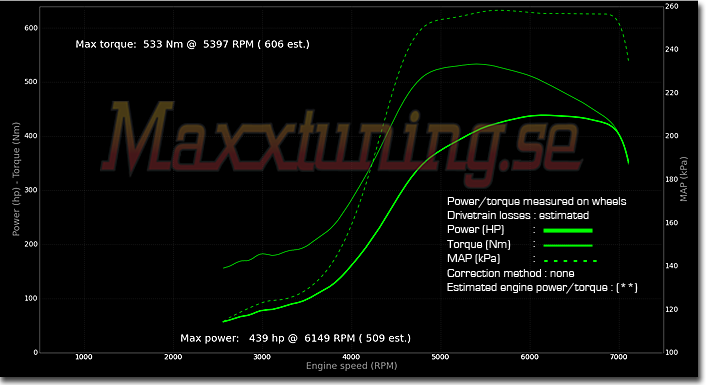Select 'Estimated engine power/torque : (**)' text
Image resolution: width=708 pixels, height=385 pixels.
[542, 288]
